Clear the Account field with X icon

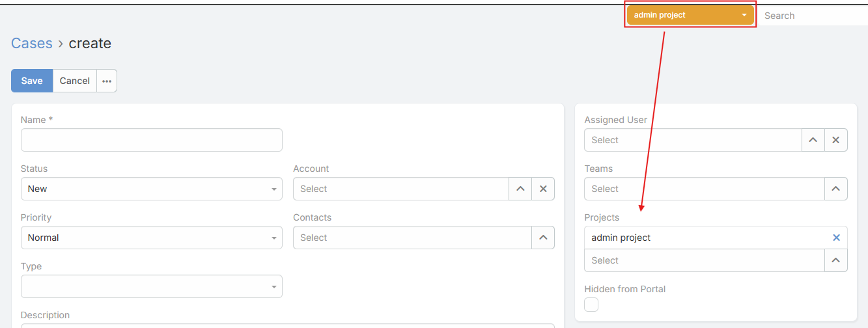(543, 189)
